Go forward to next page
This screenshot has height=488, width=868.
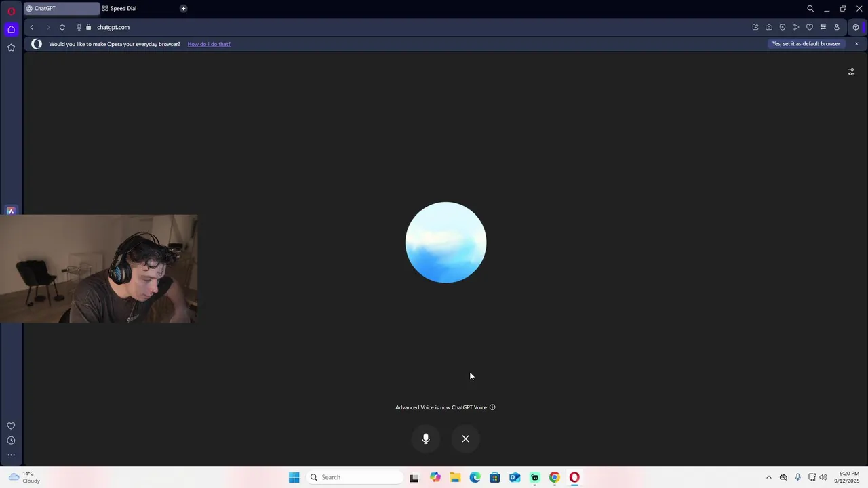coord(47,27)
